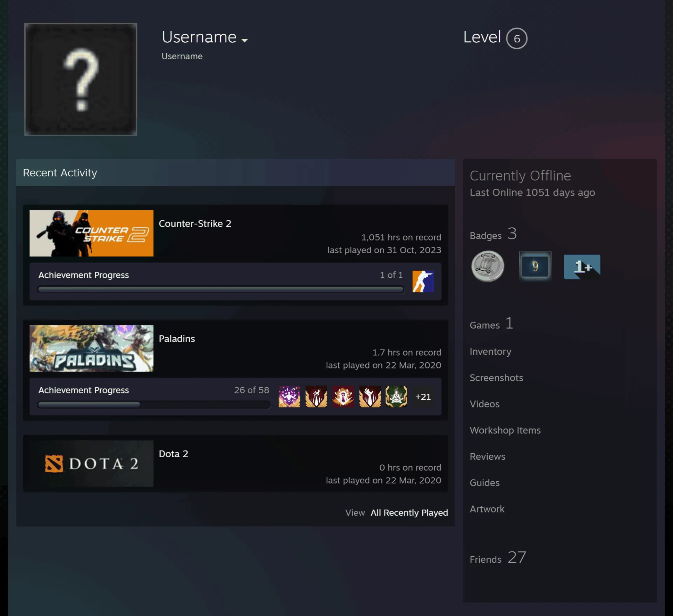Open the Games 1 list
Viewport: 673px width, 616px height.
pos(491,324)
